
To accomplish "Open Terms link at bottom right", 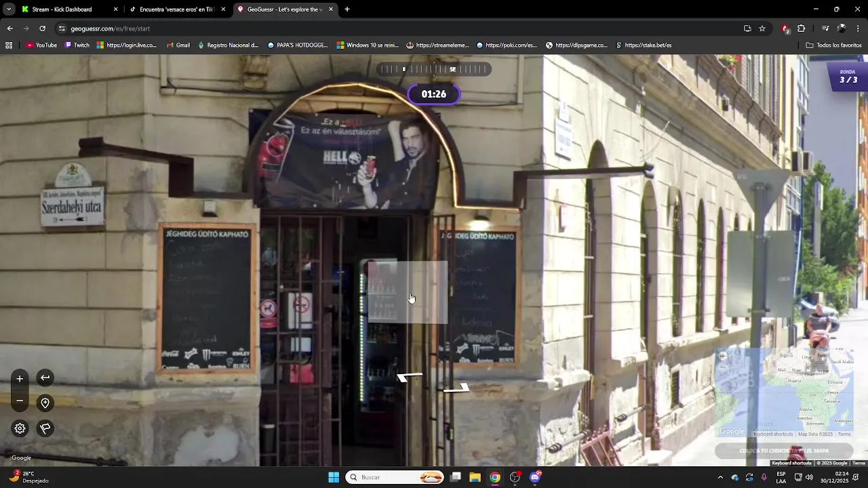I will pos(859,463).
